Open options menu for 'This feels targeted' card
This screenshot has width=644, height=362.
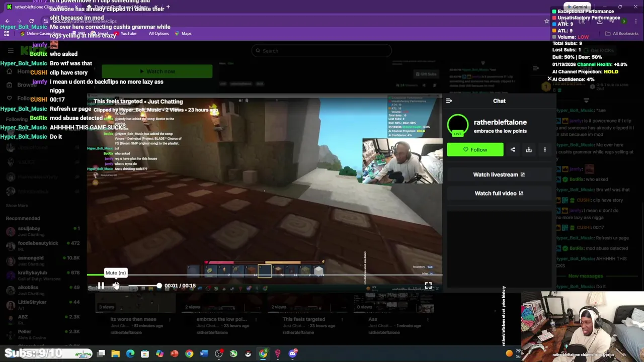pyautogui.click(x=343, y=319)
